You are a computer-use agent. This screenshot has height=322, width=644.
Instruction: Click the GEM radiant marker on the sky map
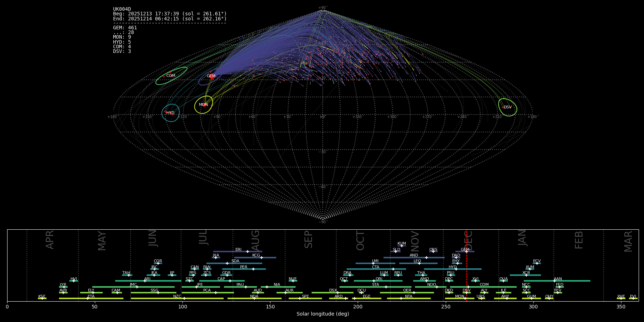tap(211, 76)
